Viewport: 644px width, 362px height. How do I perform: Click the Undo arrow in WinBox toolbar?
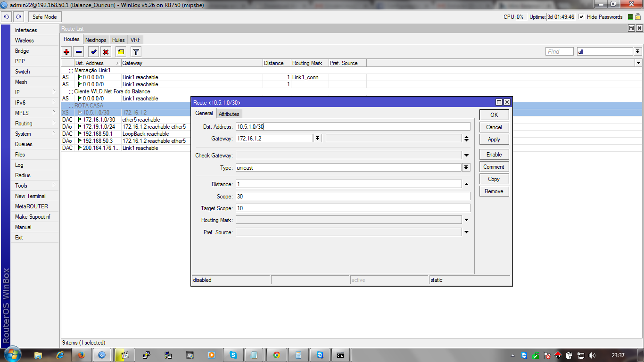pyautogui.click(x=6, y=17)
